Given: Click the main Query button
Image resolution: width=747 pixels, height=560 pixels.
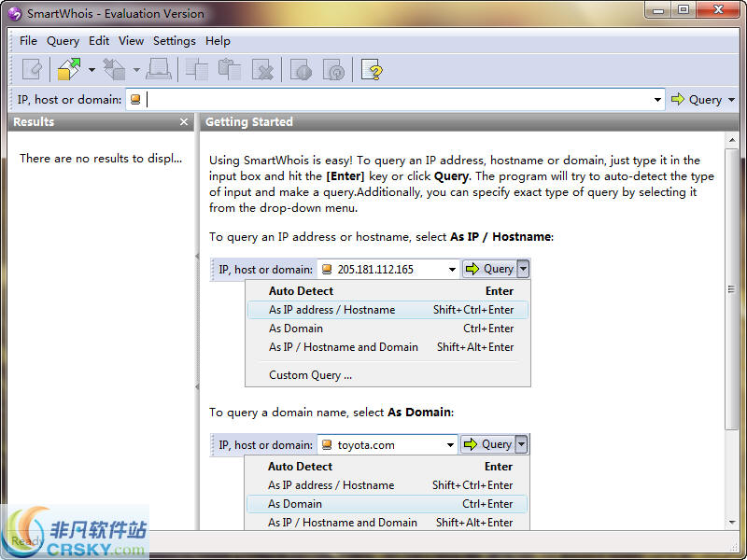Looking at the screenshot, I should pos(697,100).
